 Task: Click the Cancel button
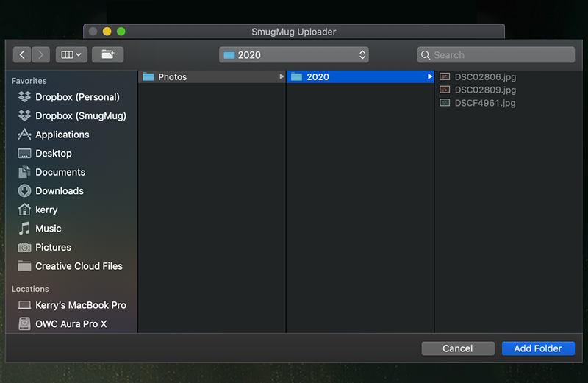tap(458, 348)
